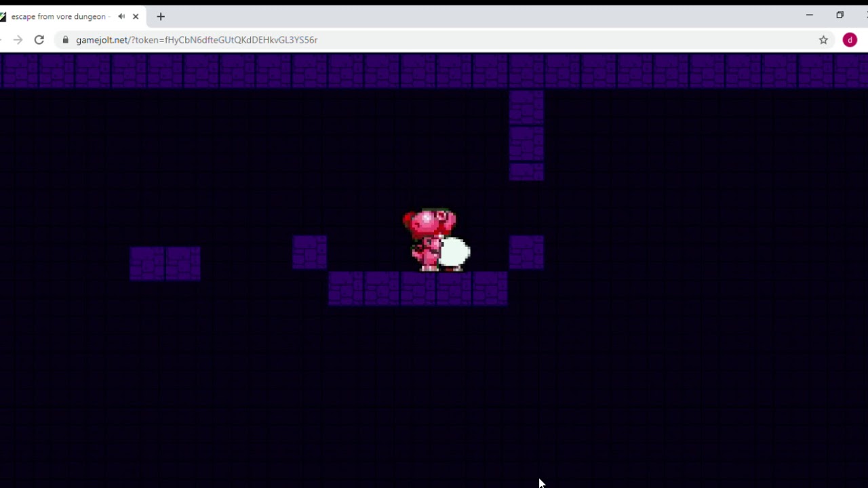868x488 pixels.
Task: Reload the current page
Action: (39, 40)
